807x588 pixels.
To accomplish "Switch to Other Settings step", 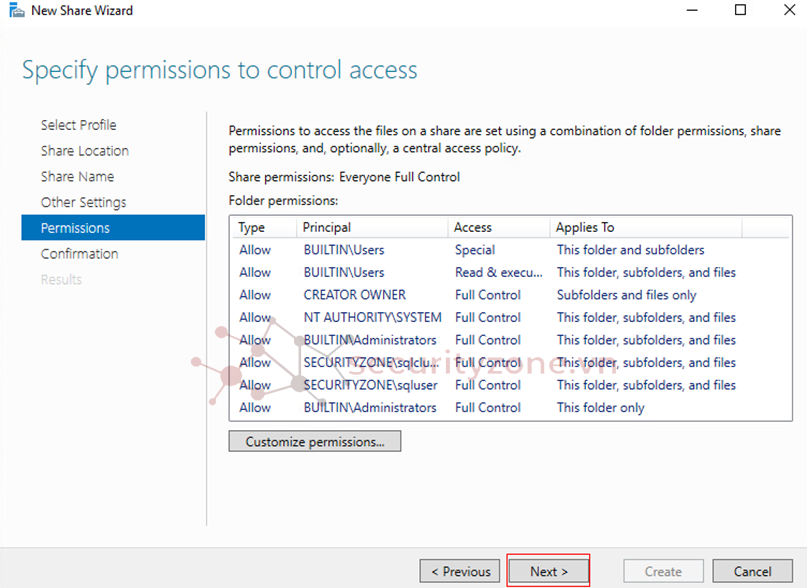I will (x=83, y=202).
